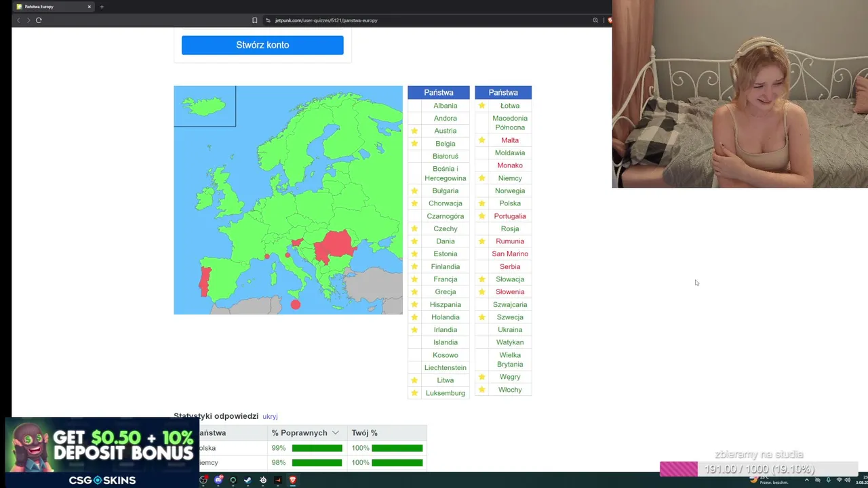Select Wielka Brytania in the country list
The width and height of the screenshot is (868, 488).
pyautogui.click(x=510, y=360)
